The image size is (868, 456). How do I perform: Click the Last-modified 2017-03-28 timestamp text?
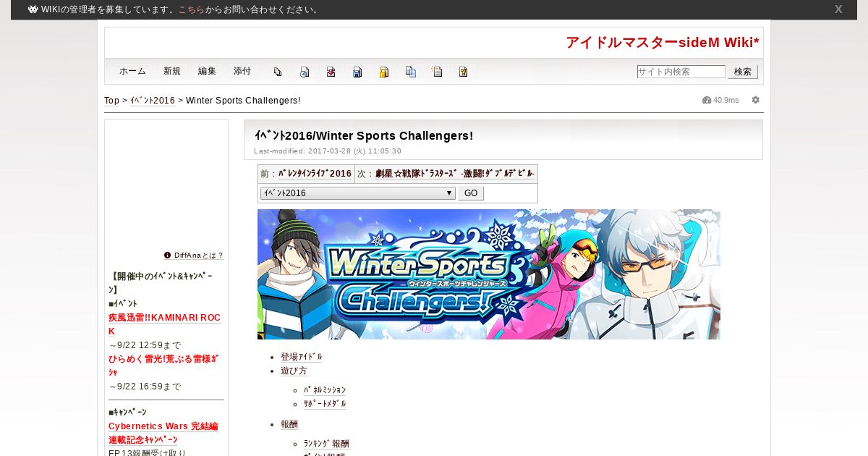[328, 151]
